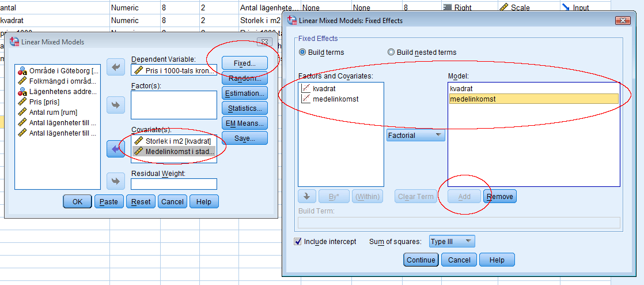Select the kvadrat covariate icon in factors list
644x285 pixels.
pyautogui.click(x=306, y=89)
